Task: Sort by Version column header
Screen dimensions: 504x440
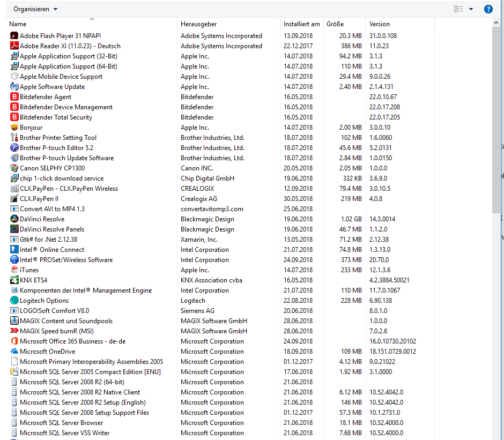Action: pyautogui.click(x=400, y=24)
